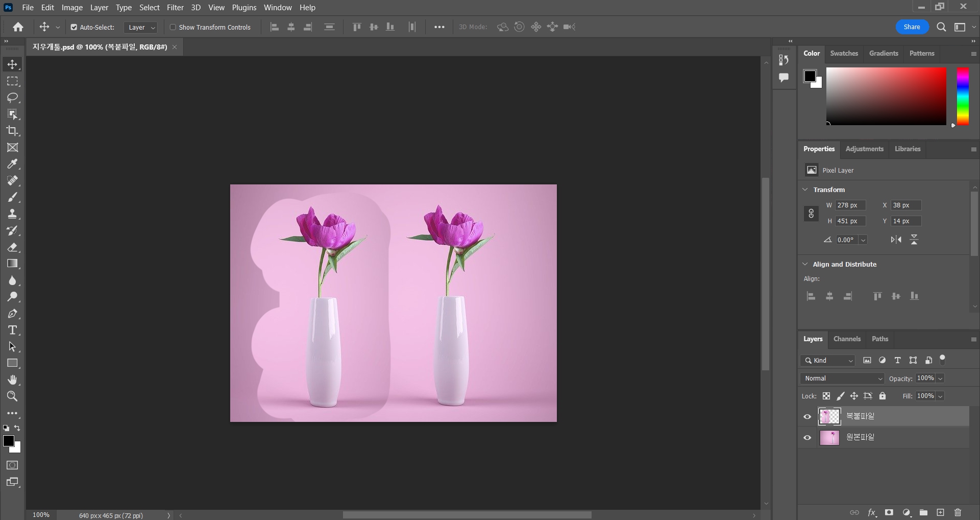This screenshot has height=520, width=980.
Task: Select the Crop tool
Action: pyautogui.click(x=12, y=131)
